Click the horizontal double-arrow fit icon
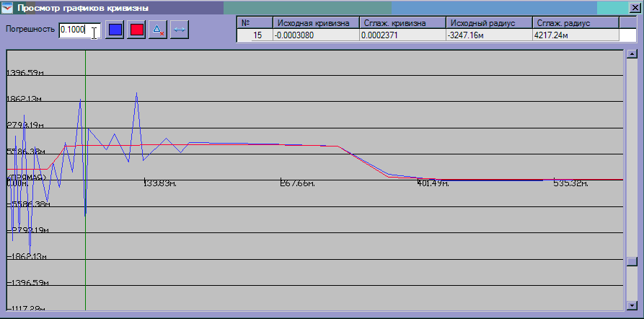Image resolution: width=644 pixels, height=319 pixels. pos(180,30)
